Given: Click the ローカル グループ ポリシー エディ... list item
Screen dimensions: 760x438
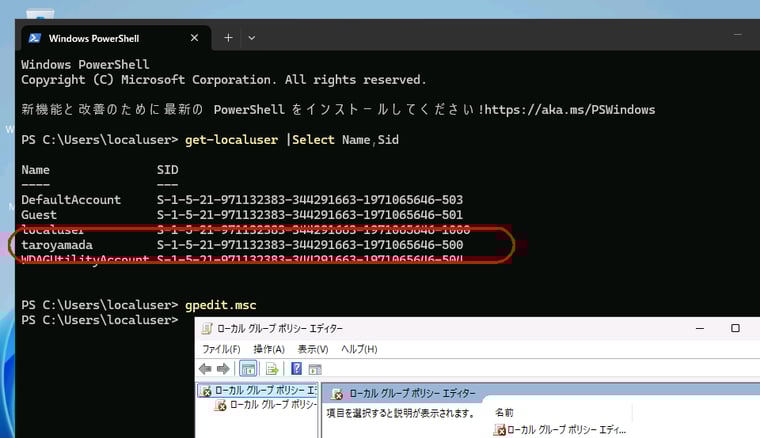Looking at the screenshot, I should (560, 429).
